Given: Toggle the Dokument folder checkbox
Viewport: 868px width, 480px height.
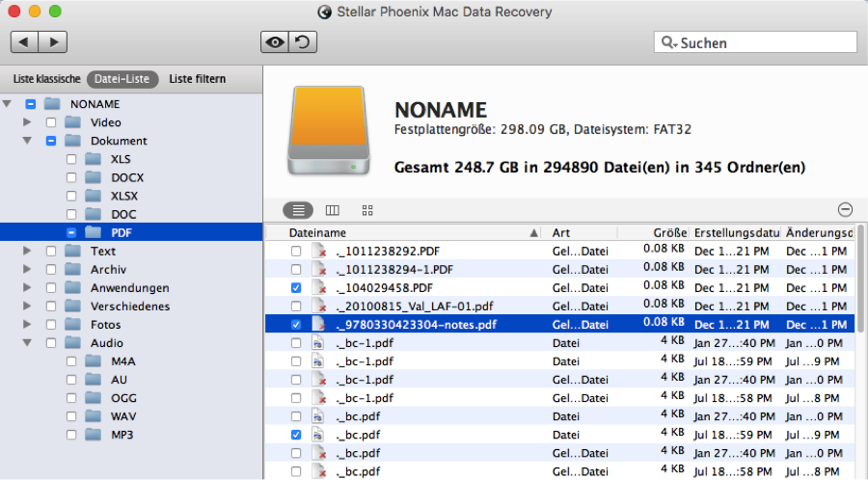Looking at the screenshot, I should click(x=51, y=141).
